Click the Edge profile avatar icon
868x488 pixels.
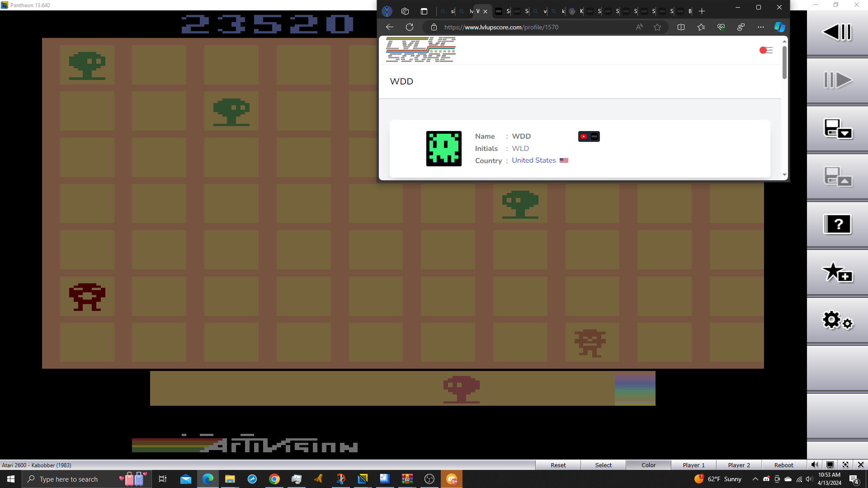[x=387, y=11]
